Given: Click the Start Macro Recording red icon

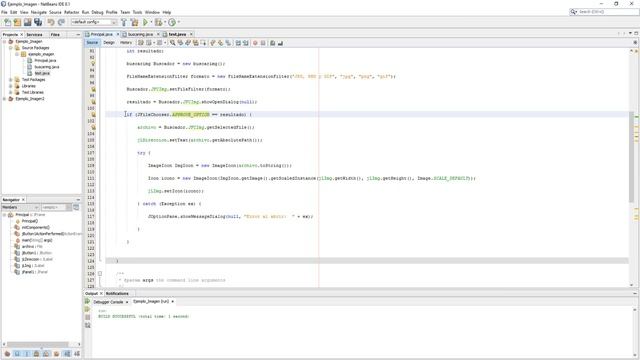Looking at the screenshot, I should coord(256,43).
